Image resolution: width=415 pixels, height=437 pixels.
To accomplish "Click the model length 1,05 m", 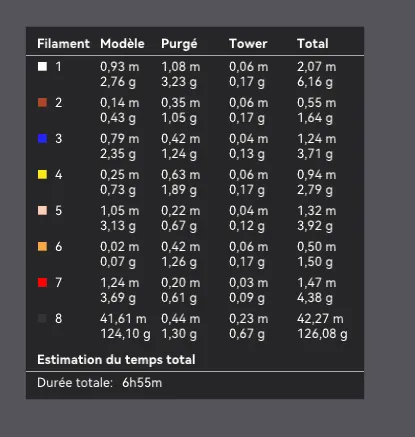I will (120, 211).
